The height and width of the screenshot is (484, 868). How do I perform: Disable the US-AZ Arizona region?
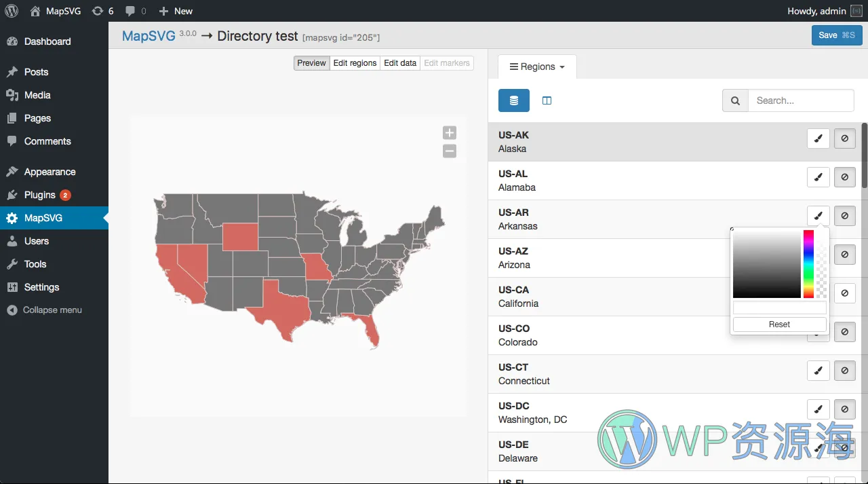845,255
